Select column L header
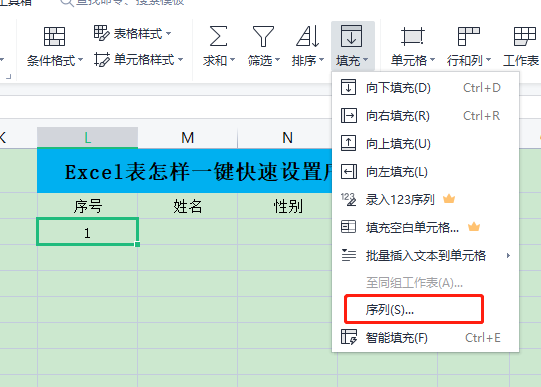Viewport: 541px width, 387px height. (x=87, y=138)
